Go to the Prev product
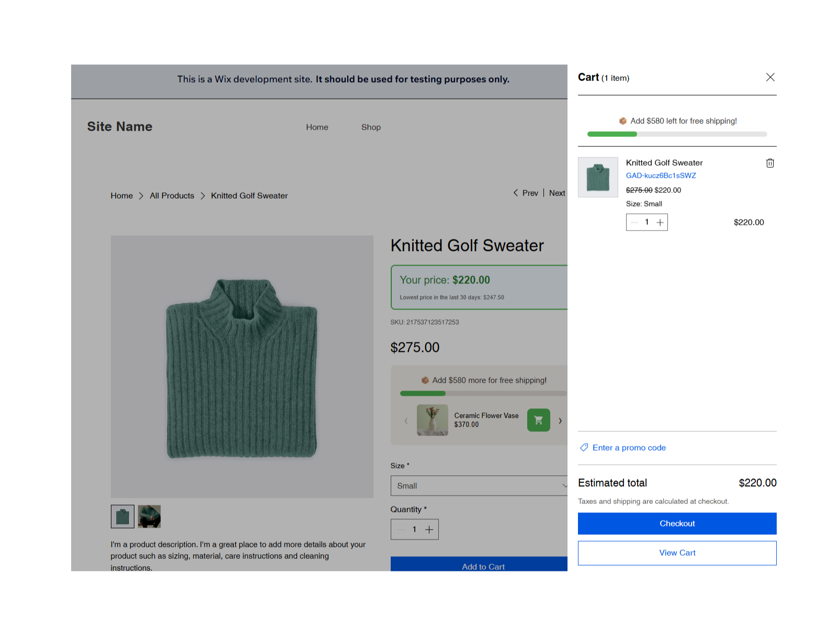 point(526,193)
